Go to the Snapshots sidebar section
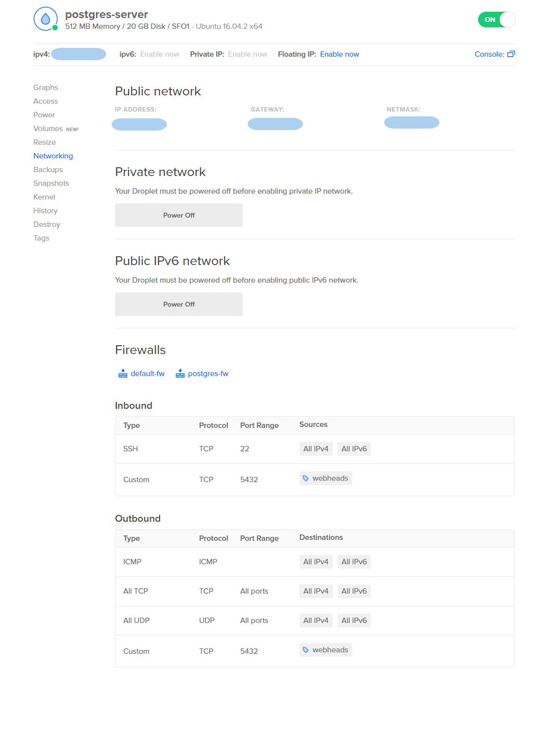This screenshot has width=548, height=756. pos(51,183)
